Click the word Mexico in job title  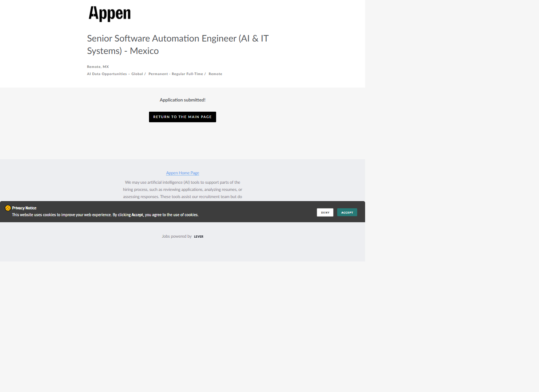pyautogui.click(x=144, y=51)
